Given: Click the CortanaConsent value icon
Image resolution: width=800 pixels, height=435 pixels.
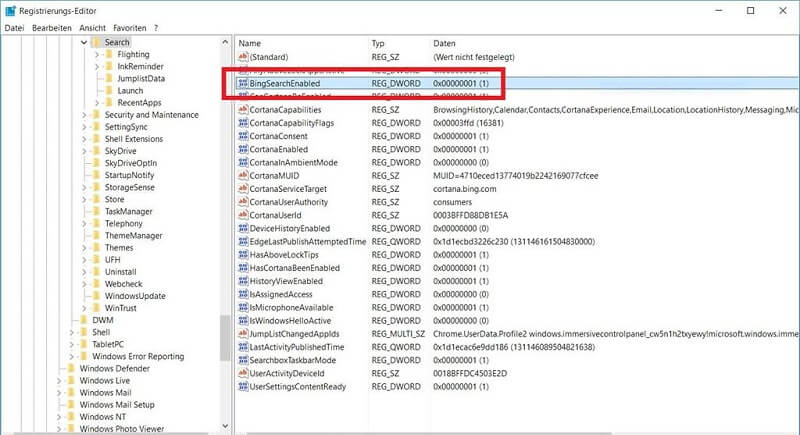Looking at the screenshot, I should 243,136.
